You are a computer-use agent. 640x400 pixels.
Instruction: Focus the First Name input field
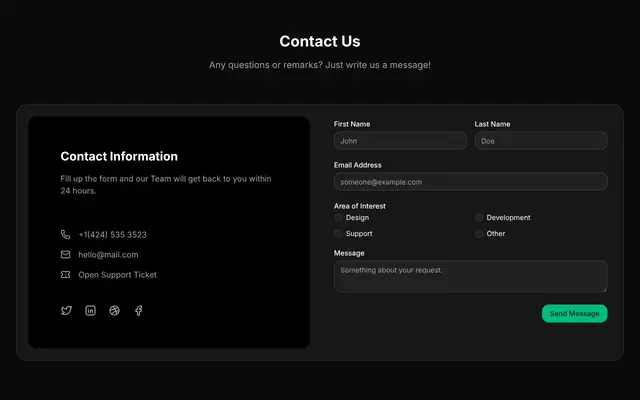[x=400, y=141]
